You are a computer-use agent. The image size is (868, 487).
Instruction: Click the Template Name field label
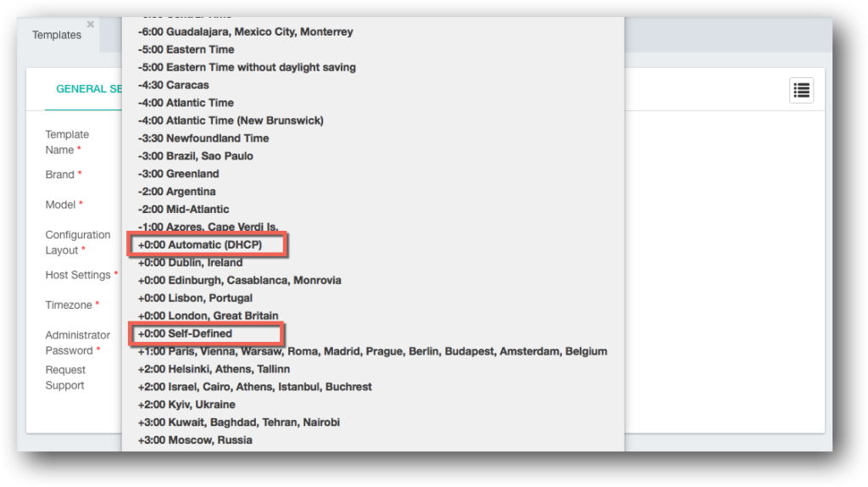click(x=67, y=142)
